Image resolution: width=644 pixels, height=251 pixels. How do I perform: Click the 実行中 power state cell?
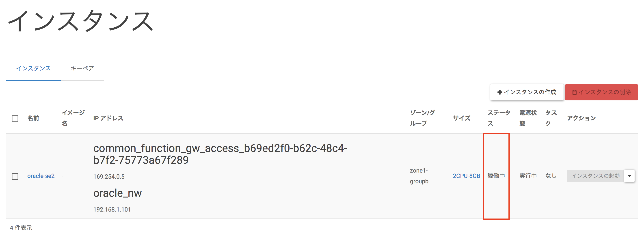point(528,176)
